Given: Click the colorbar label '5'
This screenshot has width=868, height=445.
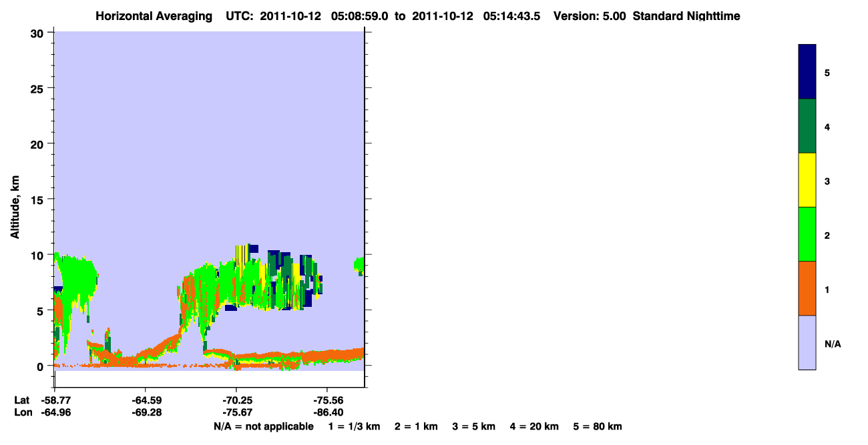Looking at the screenshot, I should [827, 73].
